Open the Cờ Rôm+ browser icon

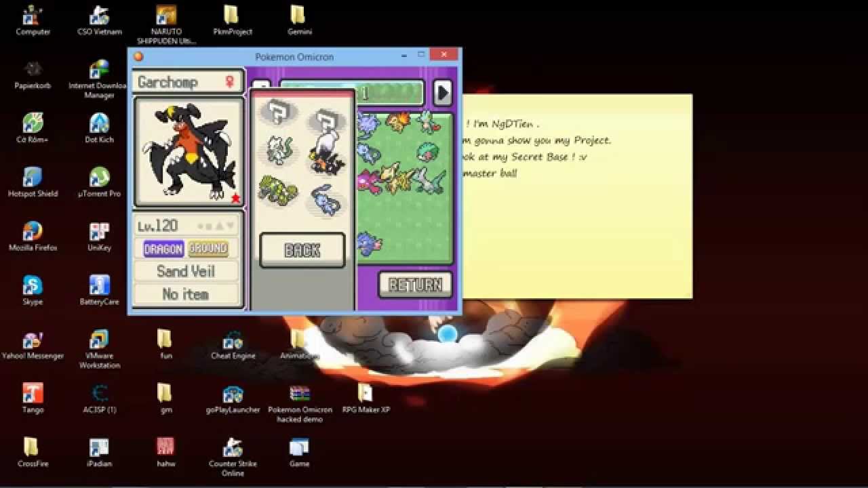pos(33,128)
